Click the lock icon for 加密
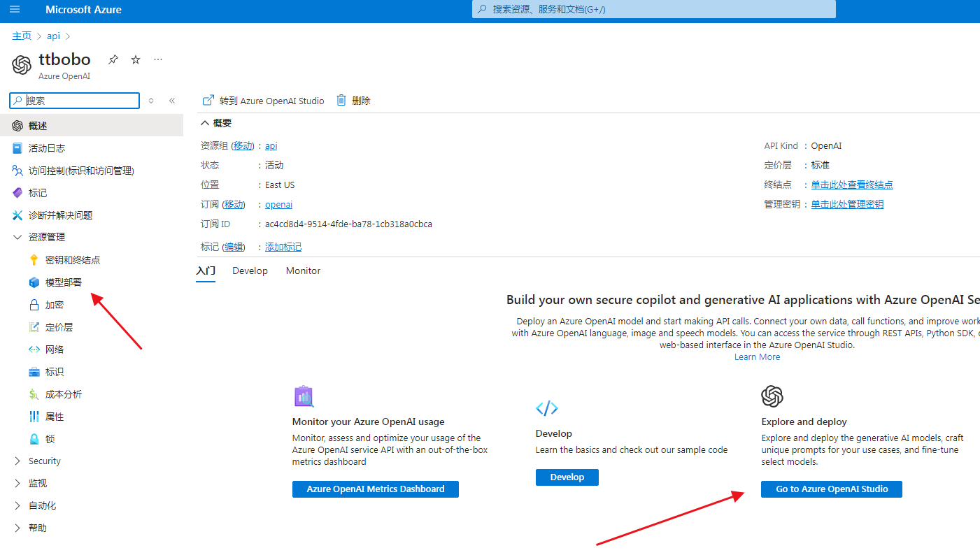 point(34,305)
